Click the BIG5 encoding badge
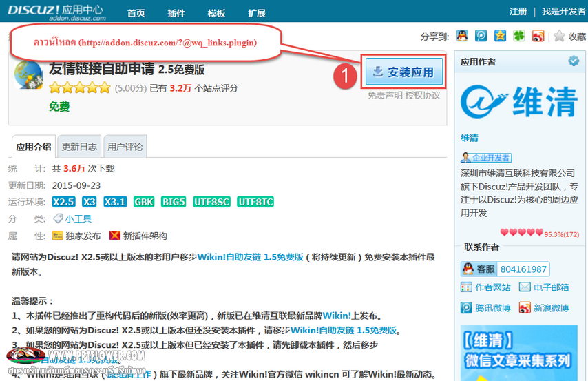Image resolution: width=588 pixels, height=381 pixels. [174, 202]
